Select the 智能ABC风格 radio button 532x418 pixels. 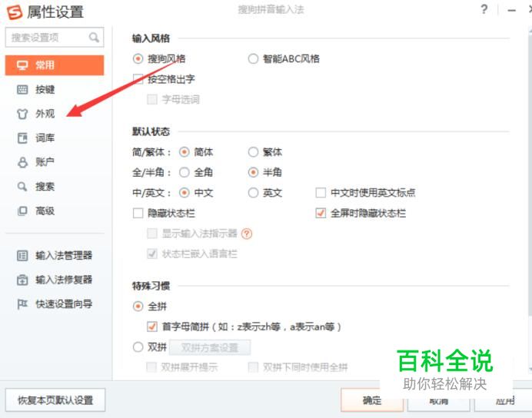pyautogui.click(x=253, y=59)
